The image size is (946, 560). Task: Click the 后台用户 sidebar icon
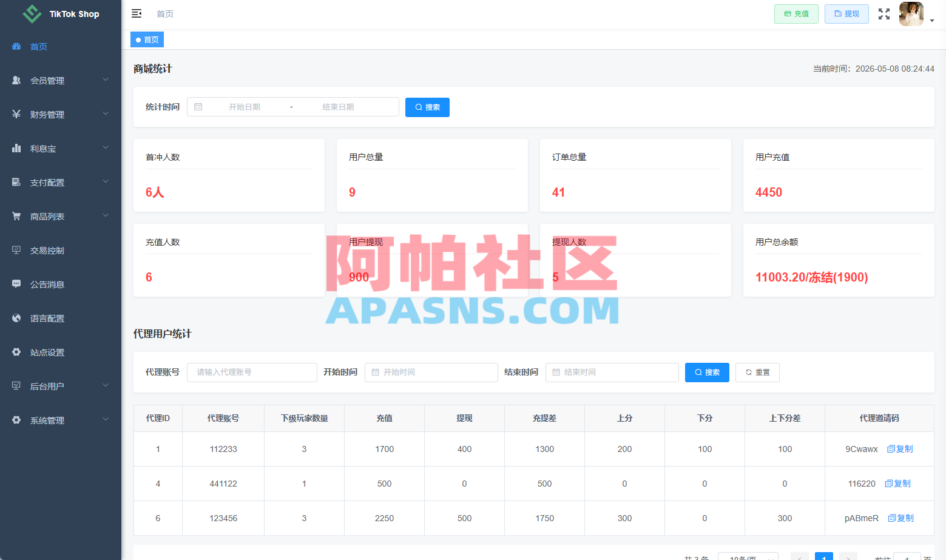[16, 386]
